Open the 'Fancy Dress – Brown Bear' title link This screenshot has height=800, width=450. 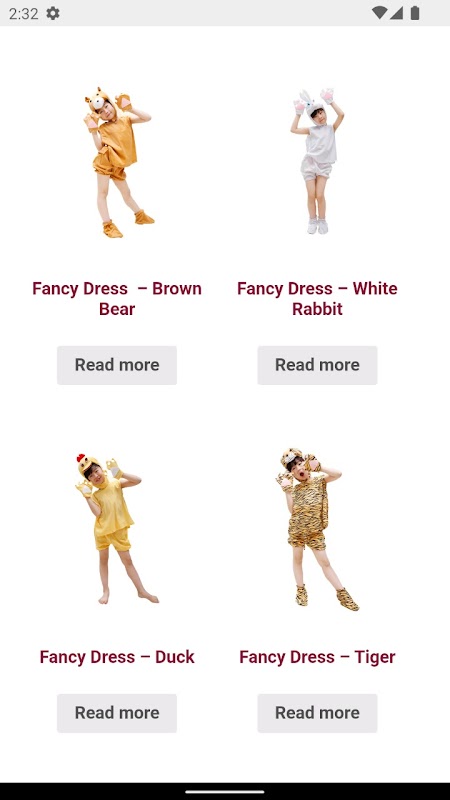(117, 298)
